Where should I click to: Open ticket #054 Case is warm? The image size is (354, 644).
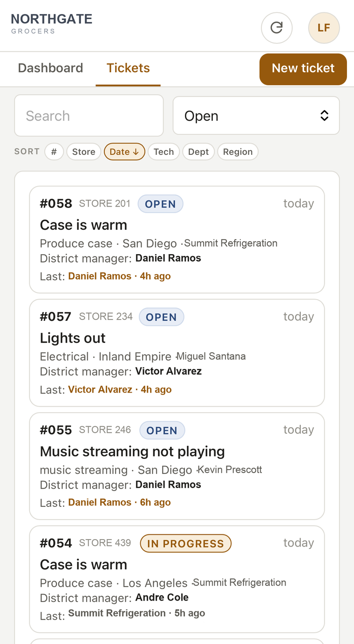point(177,579)
